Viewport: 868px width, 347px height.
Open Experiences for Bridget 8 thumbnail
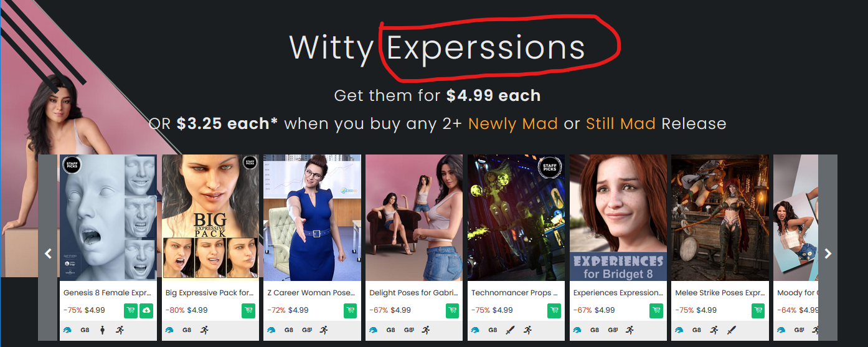point(618,218)
